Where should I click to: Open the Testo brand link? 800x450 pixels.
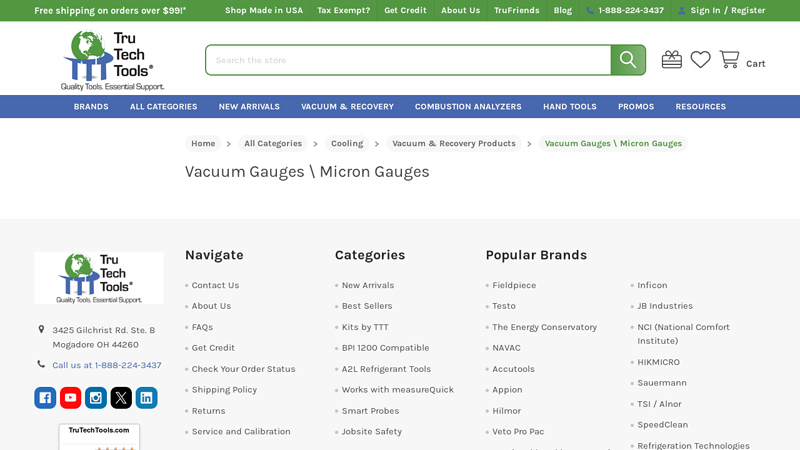504,306
